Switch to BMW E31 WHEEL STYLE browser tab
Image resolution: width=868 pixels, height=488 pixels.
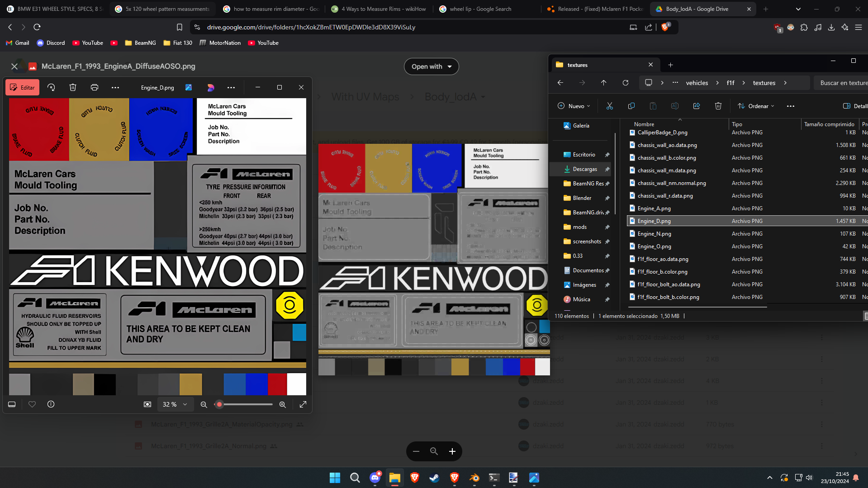tap(55, 9)
